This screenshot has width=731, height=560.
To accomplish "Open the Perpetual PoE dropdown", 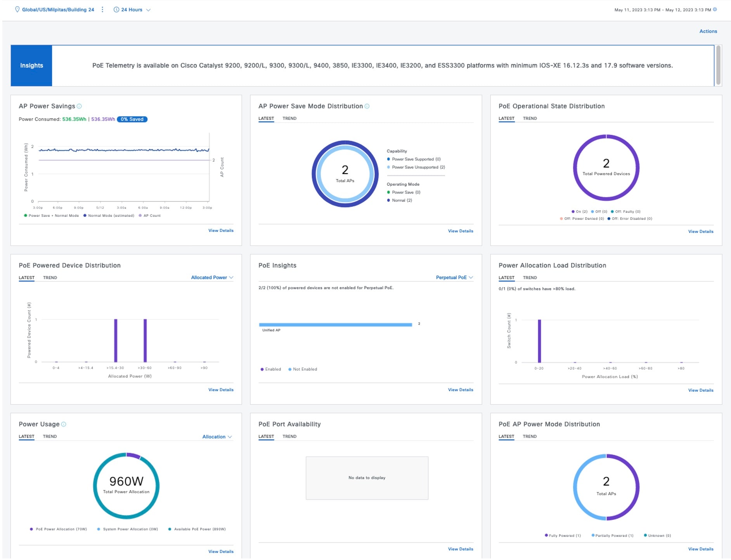I will click(454, 278).
